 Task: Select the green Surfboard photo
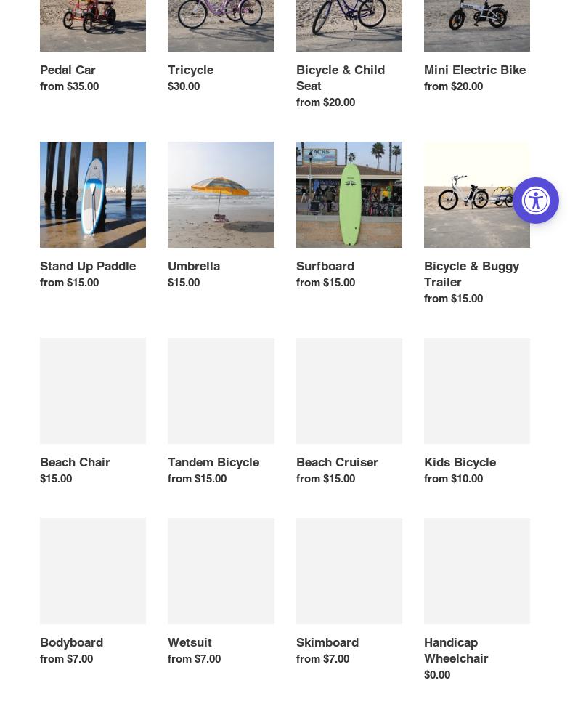tap(349, 195)
